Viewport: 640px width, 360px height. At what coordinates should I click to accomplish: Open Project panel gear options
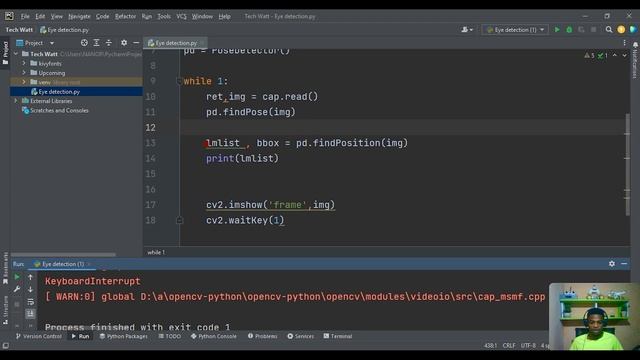[x=124, y=43]
